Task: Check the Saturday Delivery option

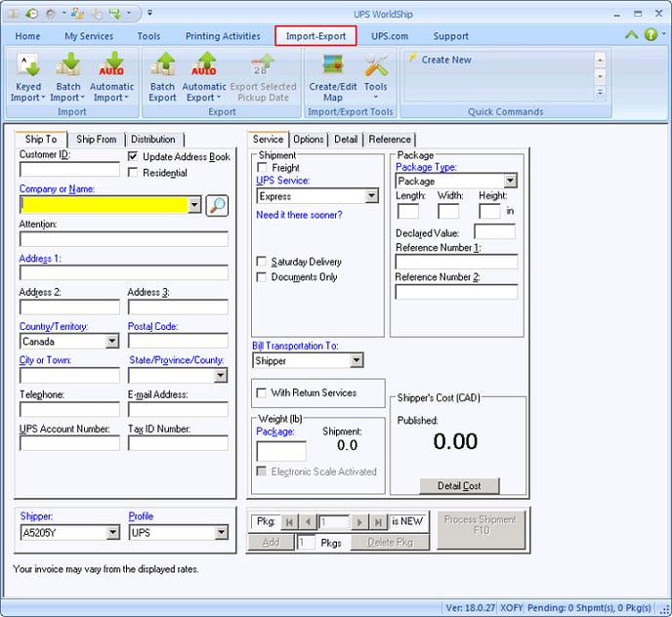Action: coord(262,262)
